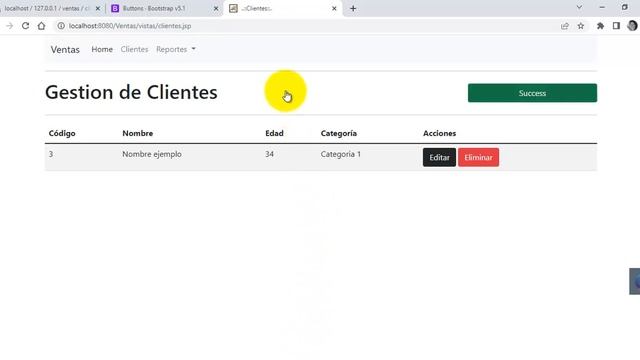Image resolution: width=640 pixels, height=360 pixels.
Task: Expand the Reportes dropdown menu
Action: click(176, 49)
